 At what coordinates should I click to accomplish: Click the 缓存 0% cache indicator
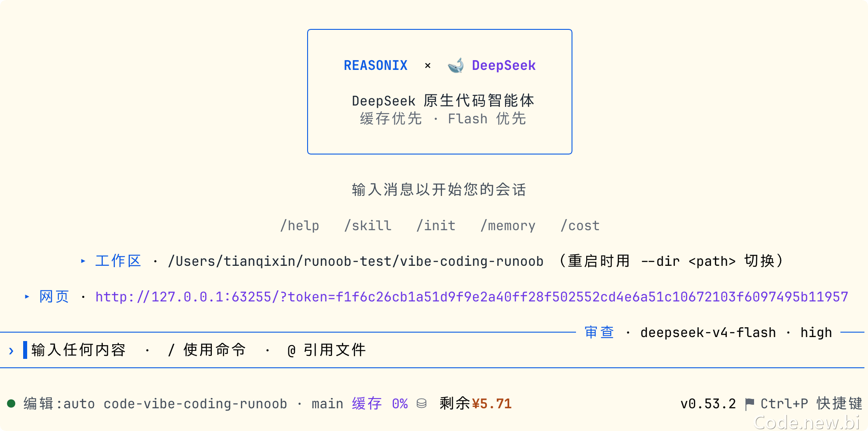[380, 404]
